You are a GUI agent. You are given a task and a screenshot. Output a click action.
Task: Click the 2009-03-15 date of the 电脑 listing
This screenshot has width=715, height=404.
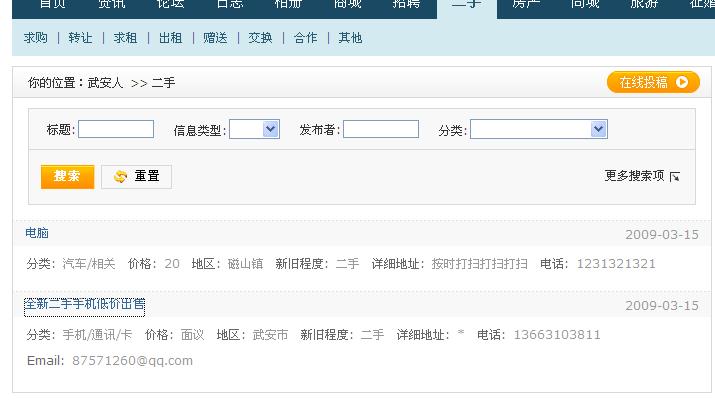click(662, 235)
